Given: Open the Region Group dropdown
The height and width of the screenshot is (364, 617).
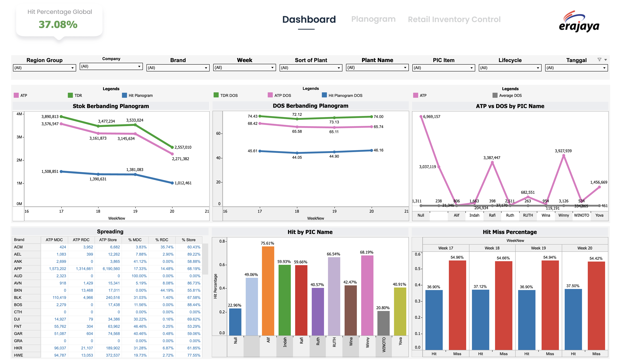Looking at the screenshot, I should pos(44,68).
